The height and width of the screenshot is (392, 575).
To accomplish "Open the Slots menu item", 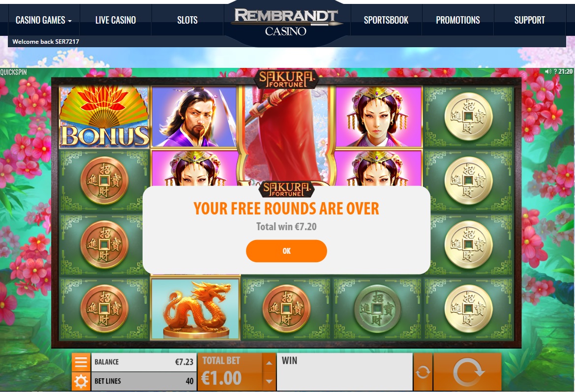I will pos(187,20).
